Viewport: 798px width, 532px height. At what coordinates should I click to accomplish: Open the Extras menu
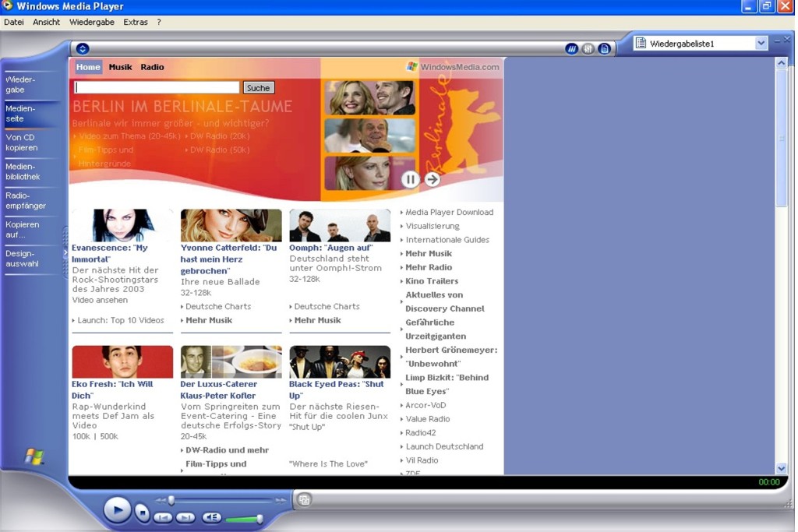point(136,22)
